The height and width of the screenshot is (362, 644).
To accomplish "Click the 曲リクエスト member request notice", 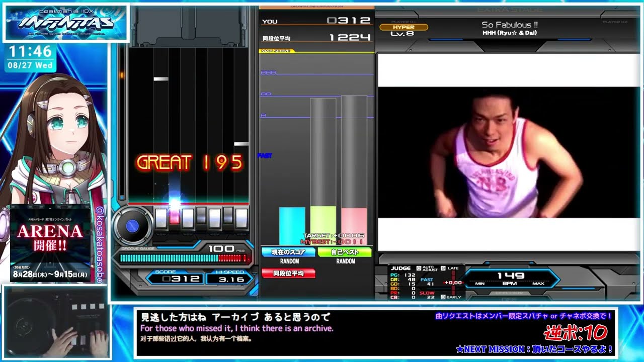I will pos(524,316).
